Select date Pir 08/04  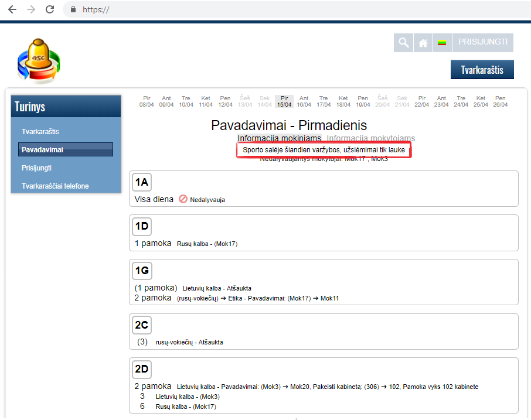coord(147,101)
